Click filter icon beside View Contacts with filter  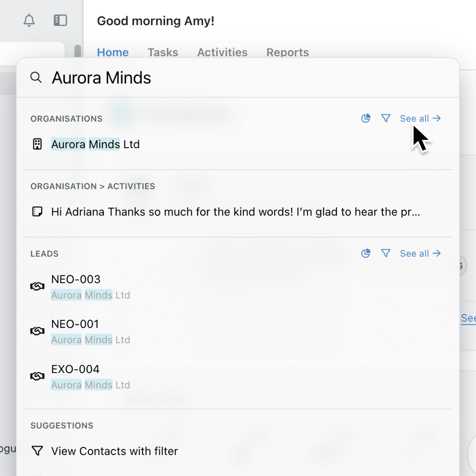pyautogui.click(x=37, y=451)
